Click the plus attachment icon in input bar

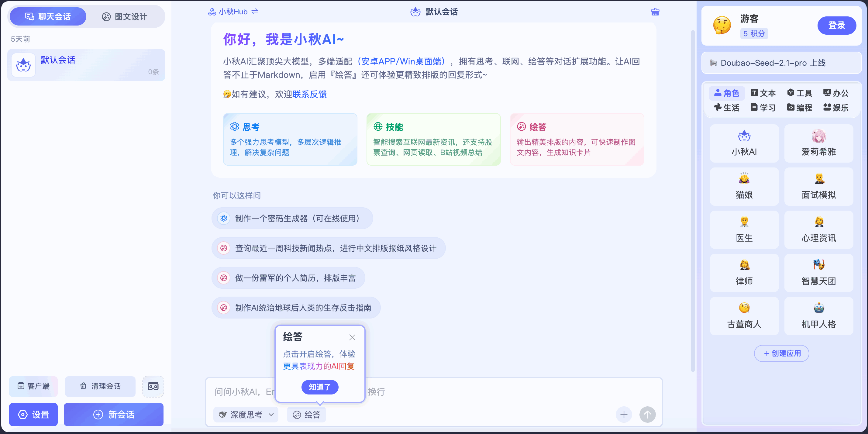(x=624, y=415)
